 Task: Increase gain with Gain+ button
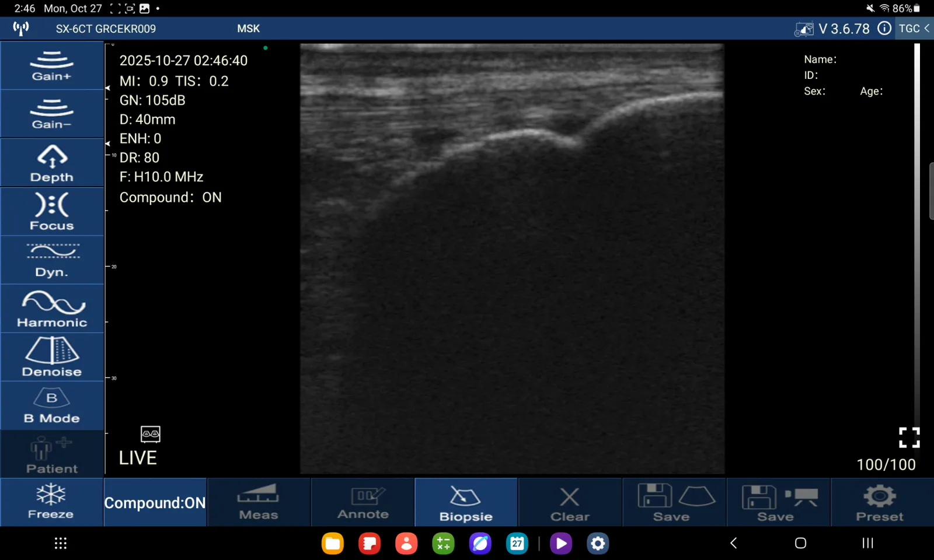[x=52, y=65]
